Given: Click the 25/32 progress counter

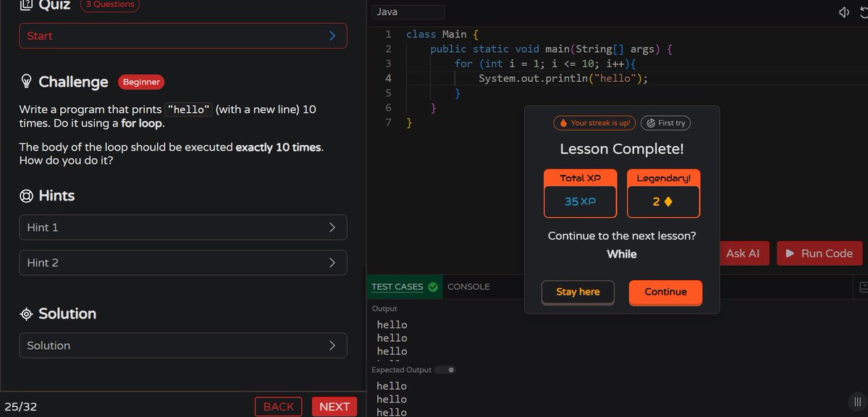Looking at the screenshot, I should [21, 407].
